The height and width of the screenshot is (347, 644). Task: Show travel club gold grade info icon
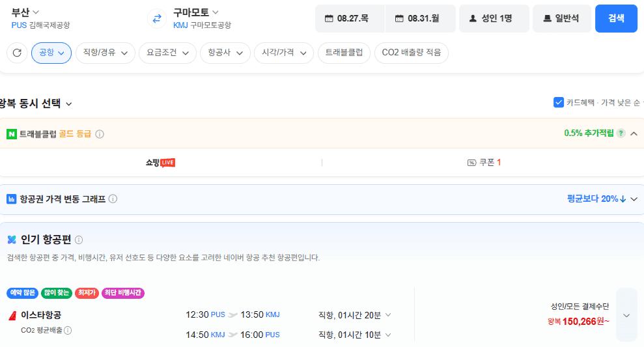[x=100, y=134]
